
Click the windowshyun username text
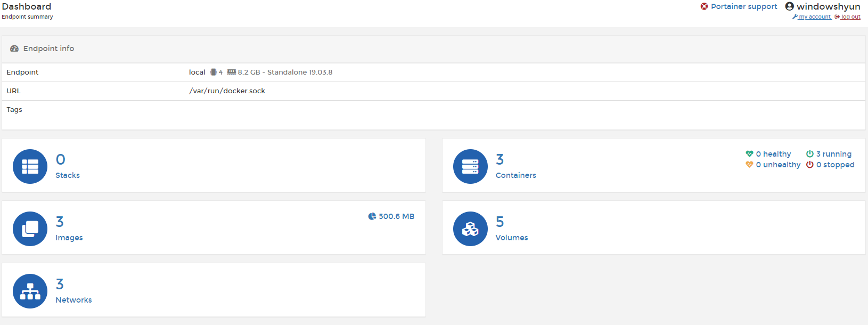pyautogui.click(x=828, y=6)
